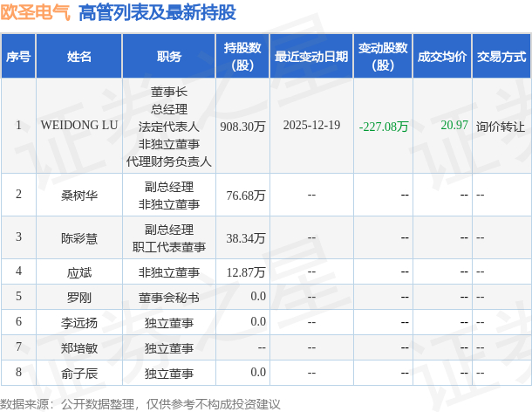Screen dimensions: 532x412
Task: Click the 908.30万 shareholding value
Action: pyautogui.click(x=242, y=127)
